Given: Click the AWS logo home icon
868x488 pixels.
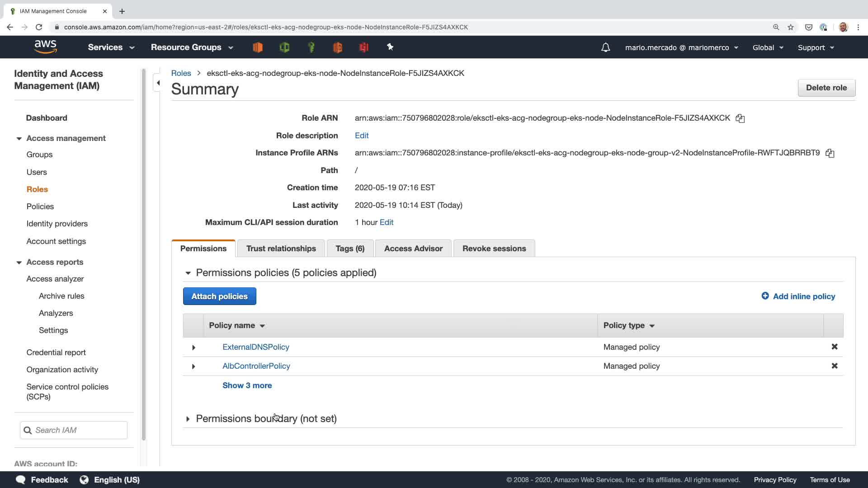Looking at the screenshot, I should click(x=45, y=47).
